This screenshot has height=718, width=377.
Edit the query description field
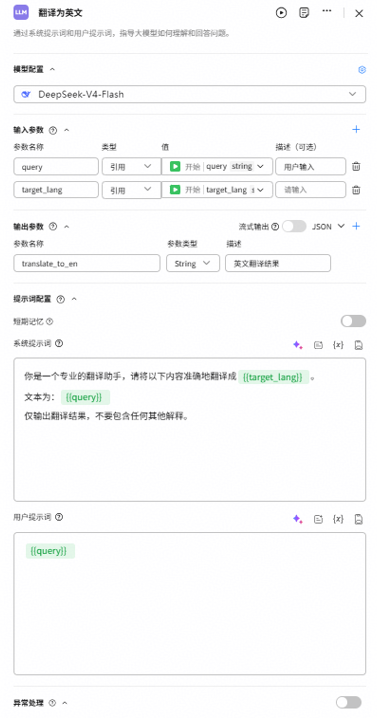[311, 167]
